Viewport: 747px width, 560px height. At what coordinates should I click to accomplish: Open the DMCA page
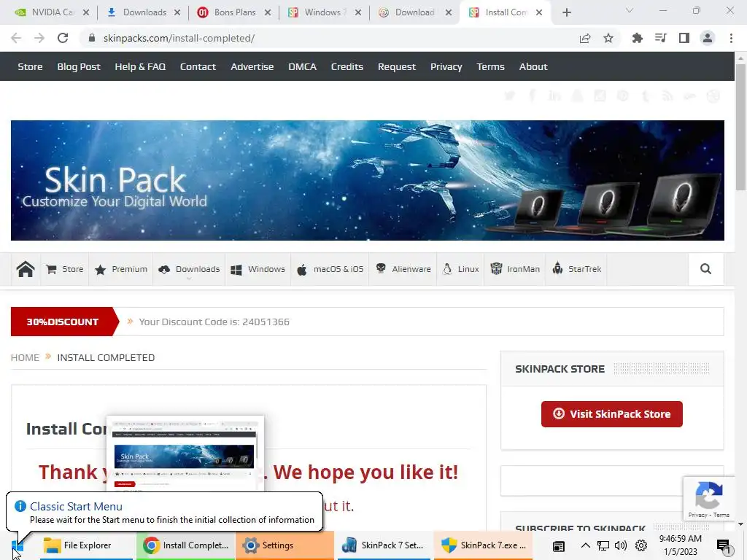(302, 66)
